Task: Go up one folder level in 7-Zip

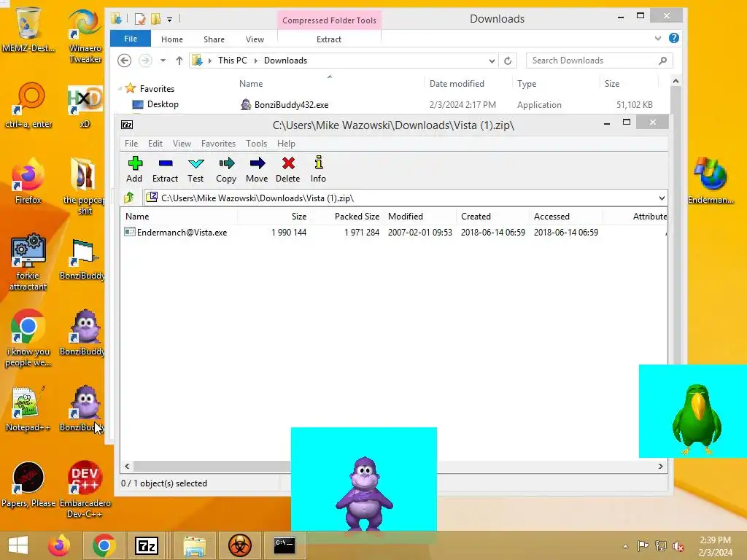Action: 129,197
